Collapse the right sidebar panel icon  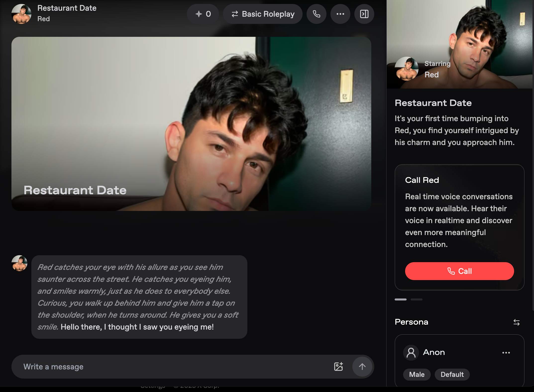point(364,14)
